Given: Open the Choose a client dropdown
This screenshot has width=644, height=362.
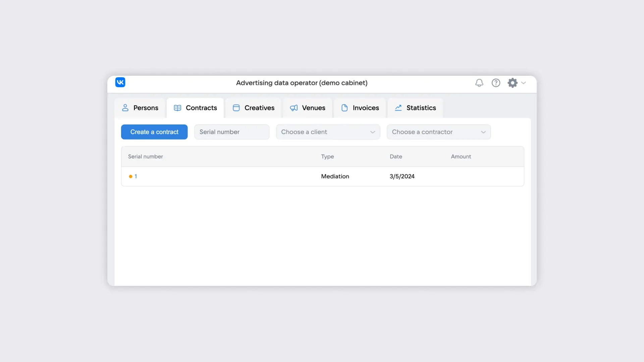Looking at the screenshot, I should pyautogui.click(x=328, y=132).
